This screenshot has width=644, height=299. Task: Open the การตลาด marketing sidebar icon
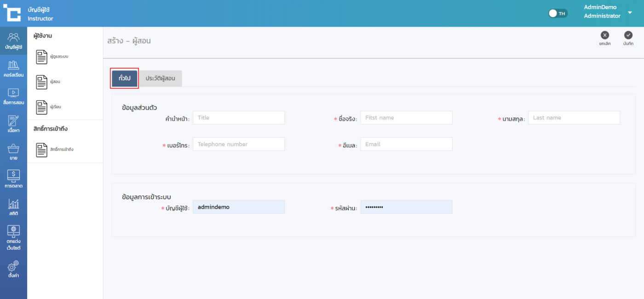pos(13,179)
